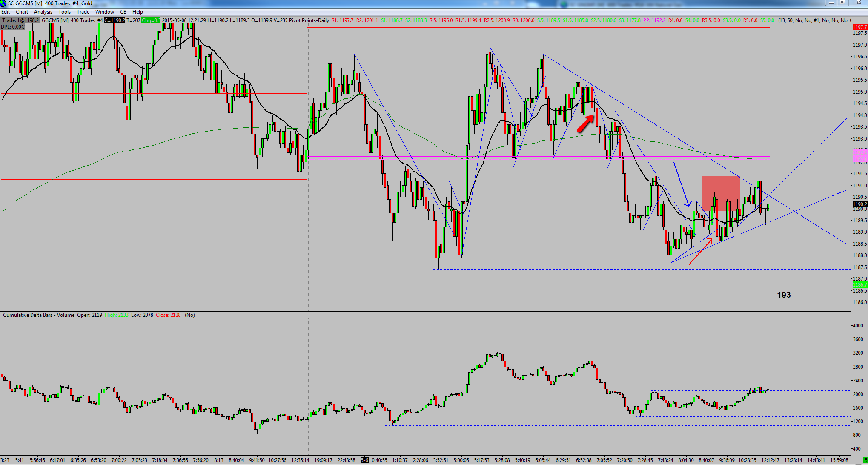Restore down the Sierra Chart window

(842, 3)
